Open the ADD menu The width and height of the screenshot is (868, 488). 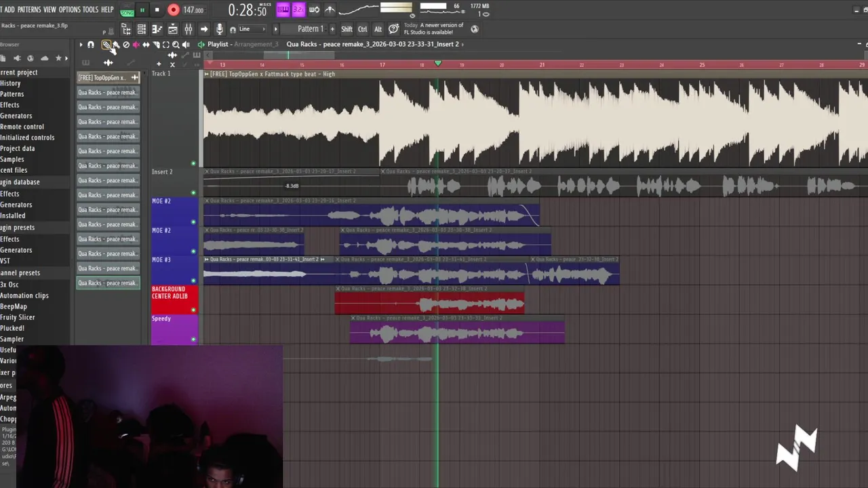(x=9, y=9)
